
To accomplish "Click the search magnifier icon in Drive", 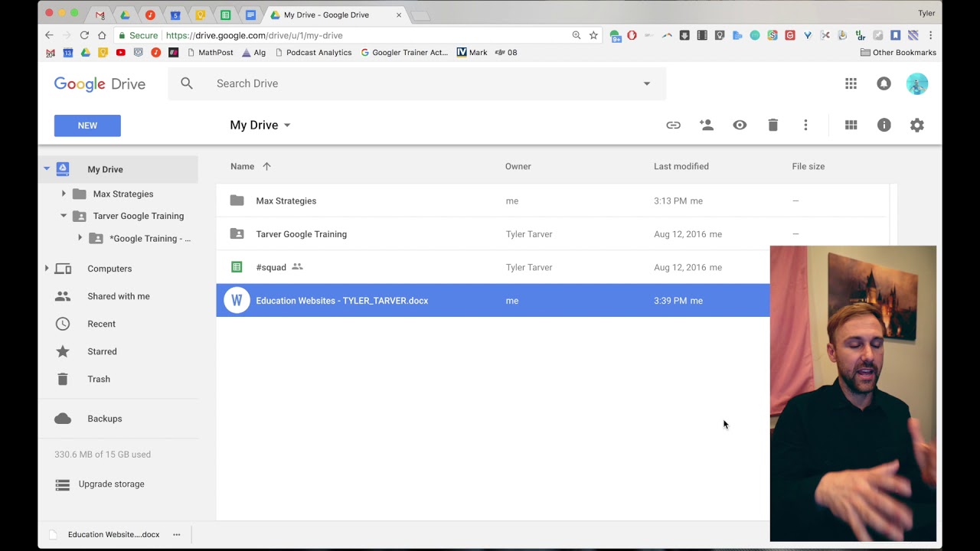I will point(187,83).
